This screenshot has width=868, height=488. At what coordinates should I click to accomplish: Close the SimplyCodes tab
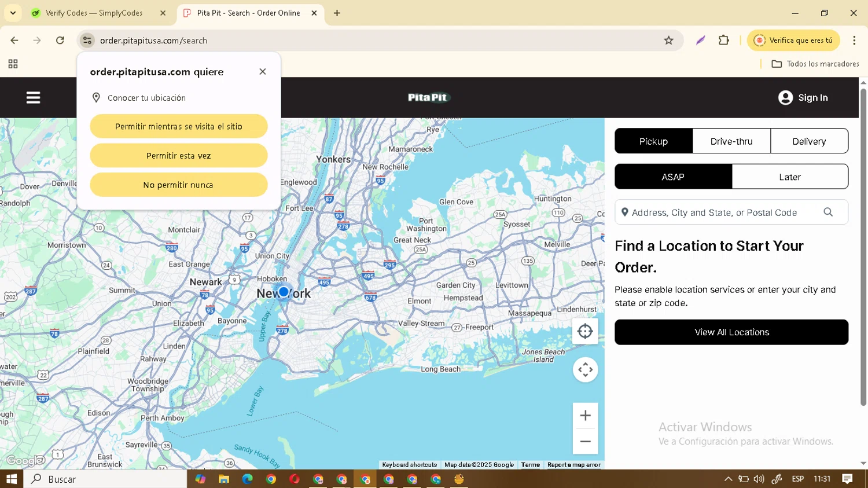click(163, 13)
